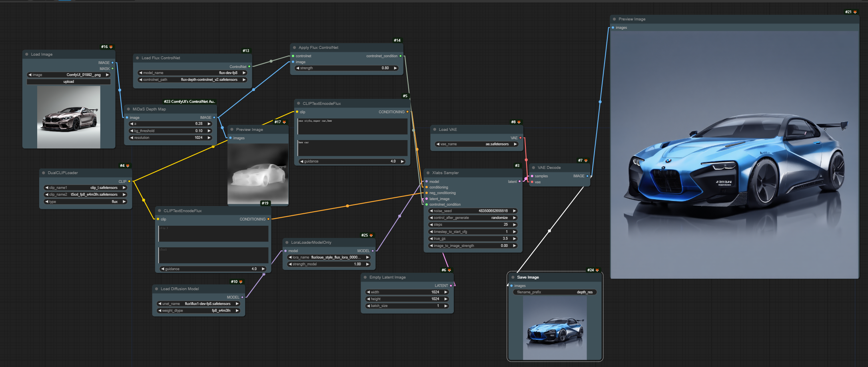The width and height of the screenshot is (868, 367).
Task: Open the weight_dtype dropdown in Load Diffusion Model
Action: coord(199,311)
